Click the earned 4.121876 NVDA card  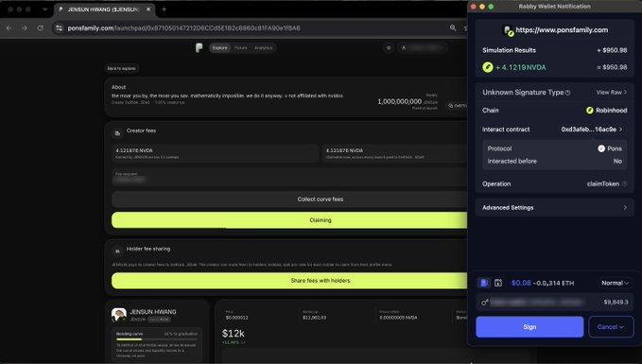coord(216,153)
